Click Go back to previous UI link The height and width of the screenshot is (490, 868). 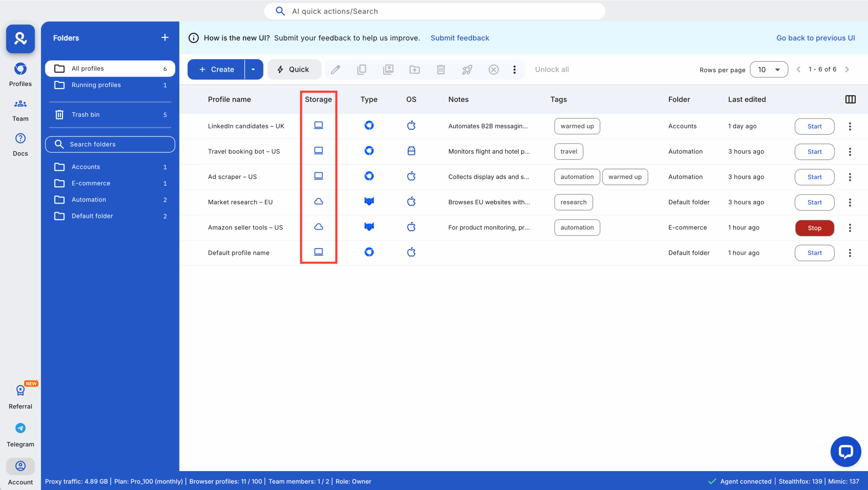[x=815, y=38]
